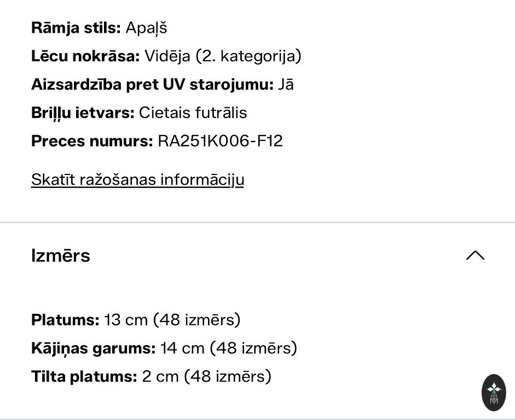Image resolution: width=515 pixels, height=420 pixels.
Task: Click the 2 cm (48 izmērs) value
Action: pos(206,376)
